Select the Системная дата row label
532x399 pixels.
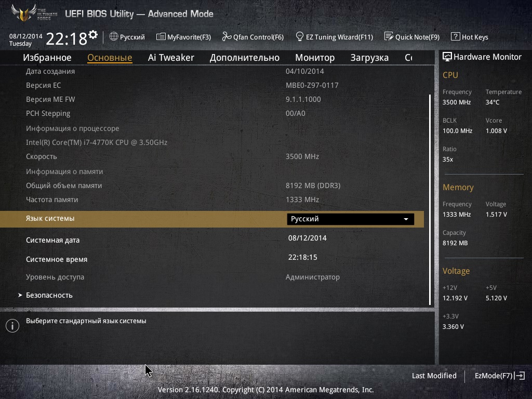coord(52,240)
